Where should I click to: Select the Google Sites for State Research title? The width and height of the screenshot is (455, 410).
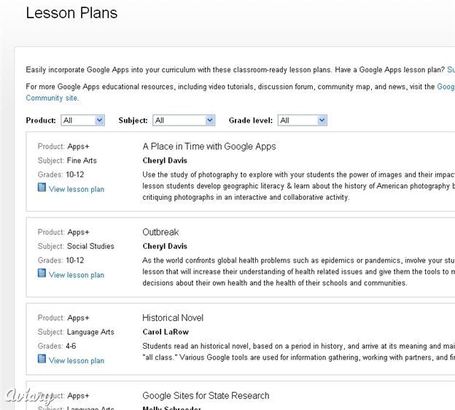pyautogui.click(x=206, y=395)
